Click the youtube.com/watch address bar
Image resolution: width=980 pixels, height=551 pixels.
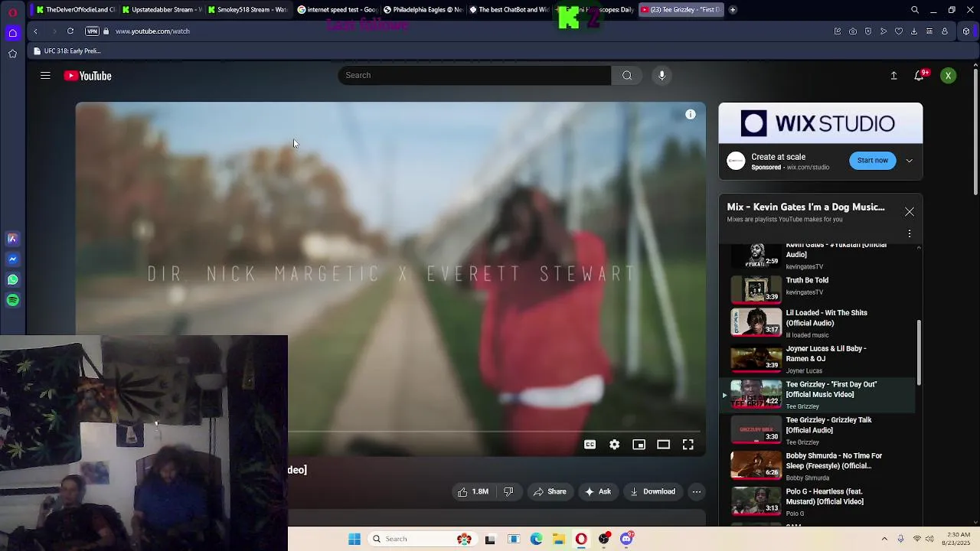152,31
